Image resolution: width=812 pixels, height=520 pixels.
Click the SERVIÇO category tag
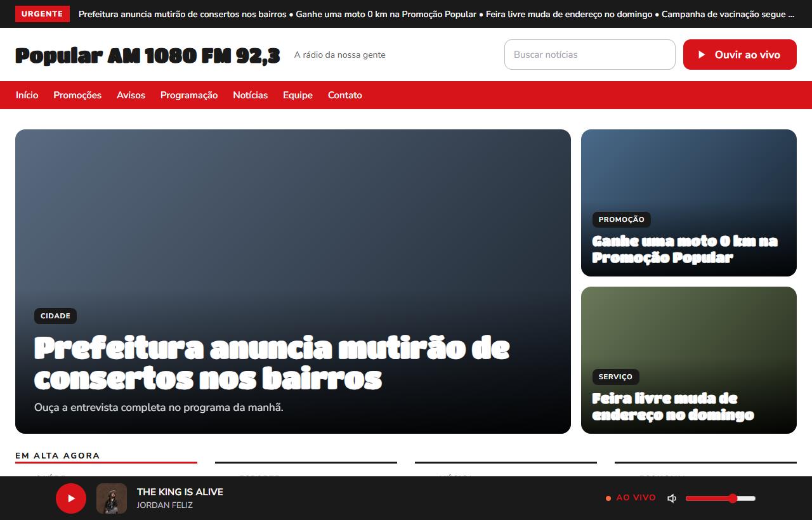point(615,377)
